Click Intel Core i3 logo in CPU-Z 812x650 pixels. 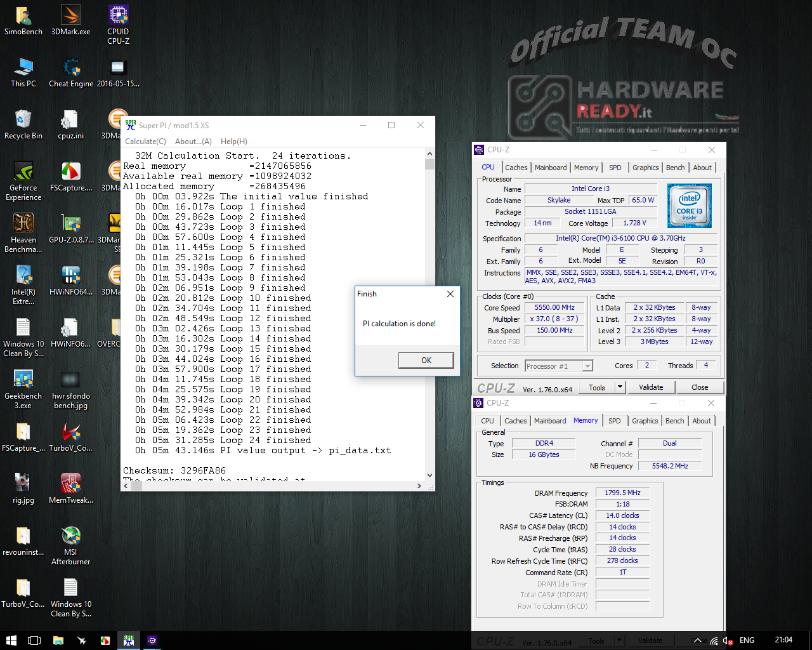690,206
